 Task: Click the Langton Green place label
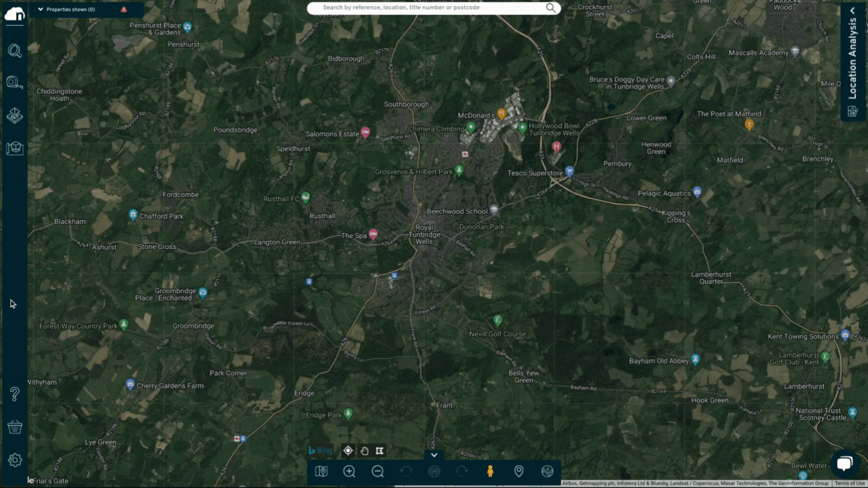click(x=277, y=242)
